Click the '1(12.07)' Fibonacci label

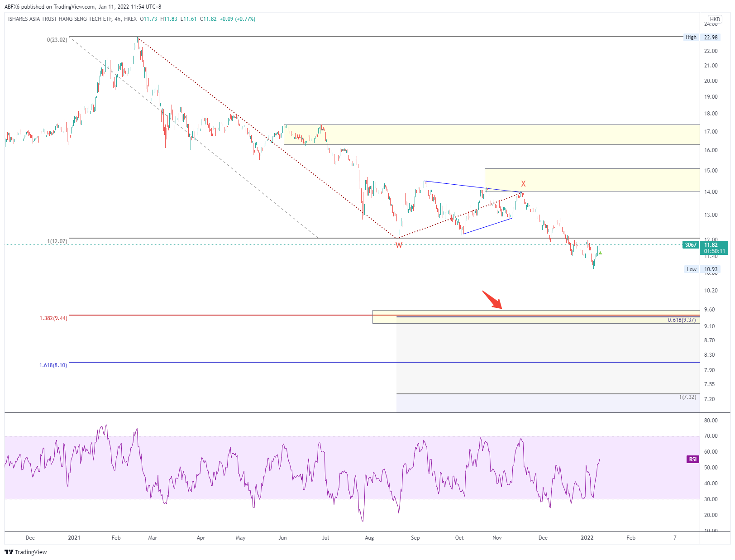(x=57, y=241)
